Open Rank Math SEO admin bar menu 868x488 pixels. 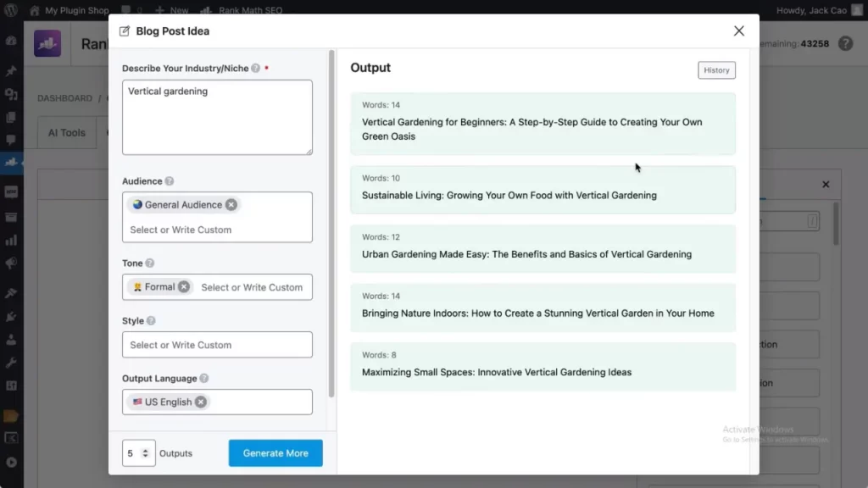(242, 10)
